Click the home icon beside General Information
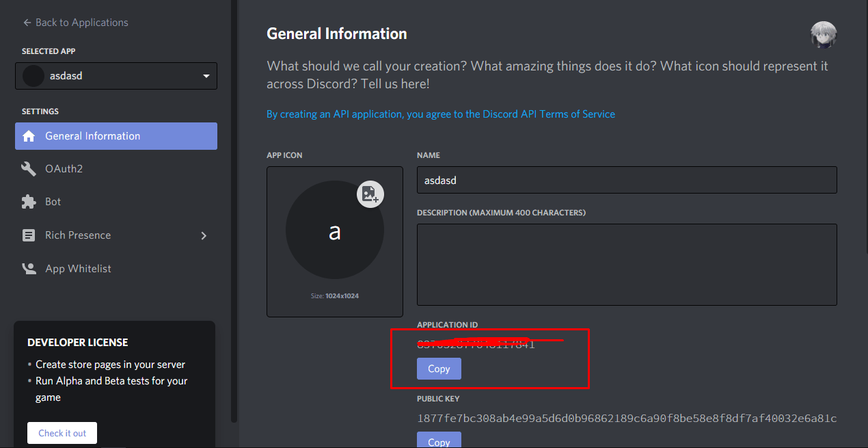The height and width of the screenshot is (448, 868). pyautogui.click(x=29, y=136)
